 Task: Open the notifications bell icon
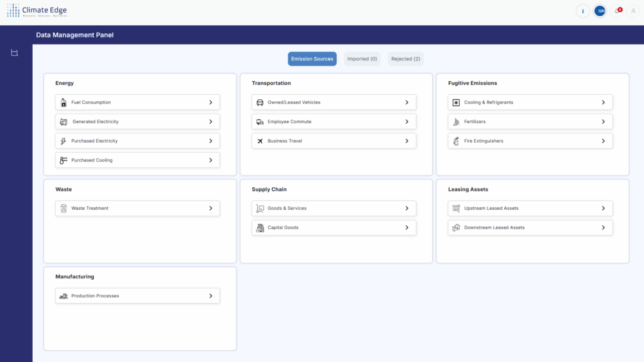(617, 11)
